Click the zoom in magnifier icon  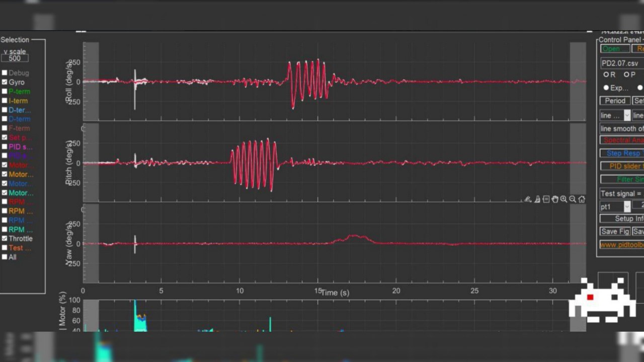[563, 199]
